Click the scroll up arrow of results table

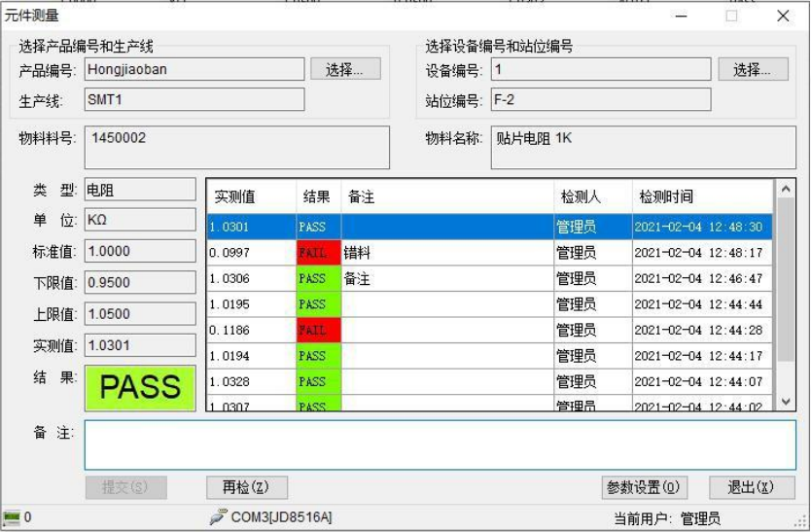(786, 189)
